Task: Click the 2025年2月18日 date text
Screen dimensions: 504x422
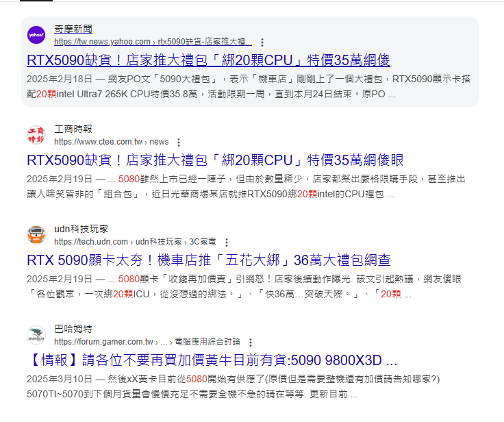Action: pos(60,79)
